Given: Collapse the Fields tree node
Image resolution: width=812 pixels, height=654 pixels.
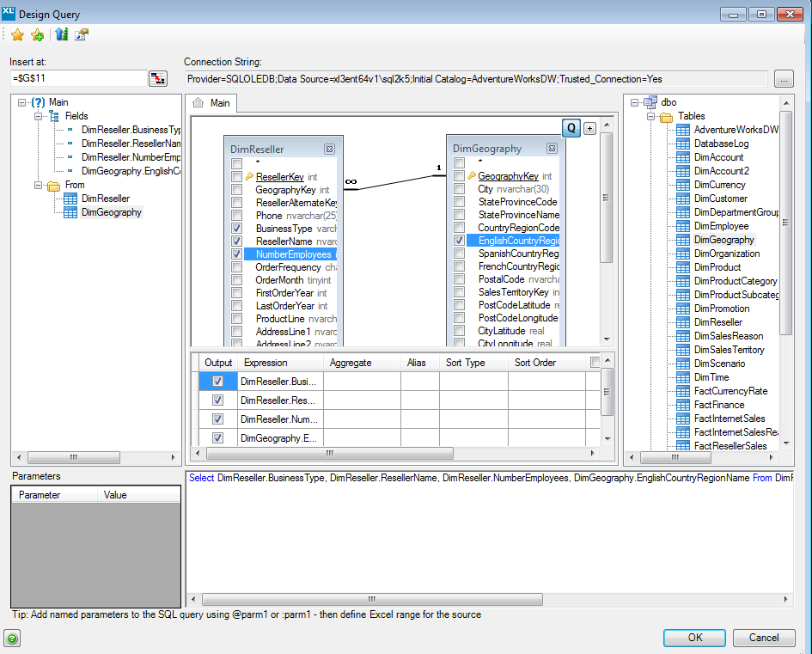Looking at the screenshot, I should [x=39, y=116].
